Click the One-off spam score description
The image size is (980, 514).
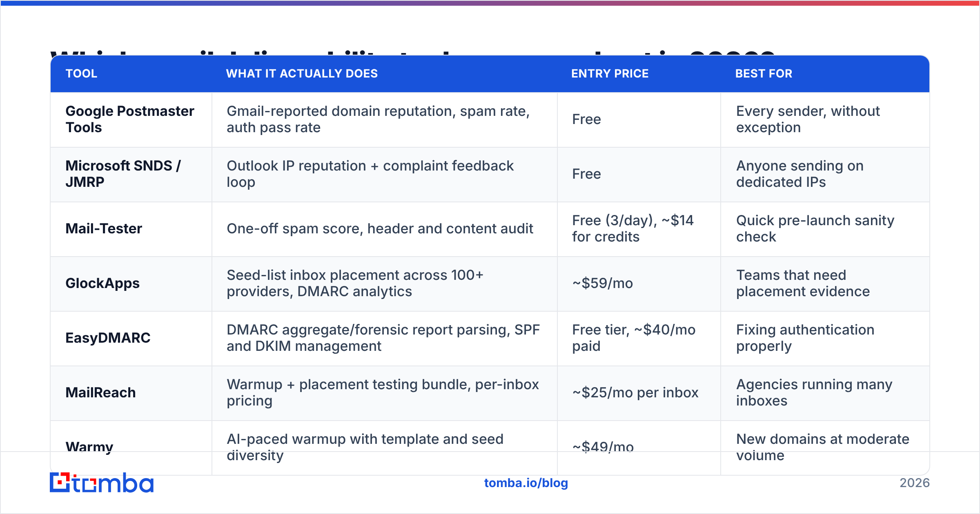point(380,228)
